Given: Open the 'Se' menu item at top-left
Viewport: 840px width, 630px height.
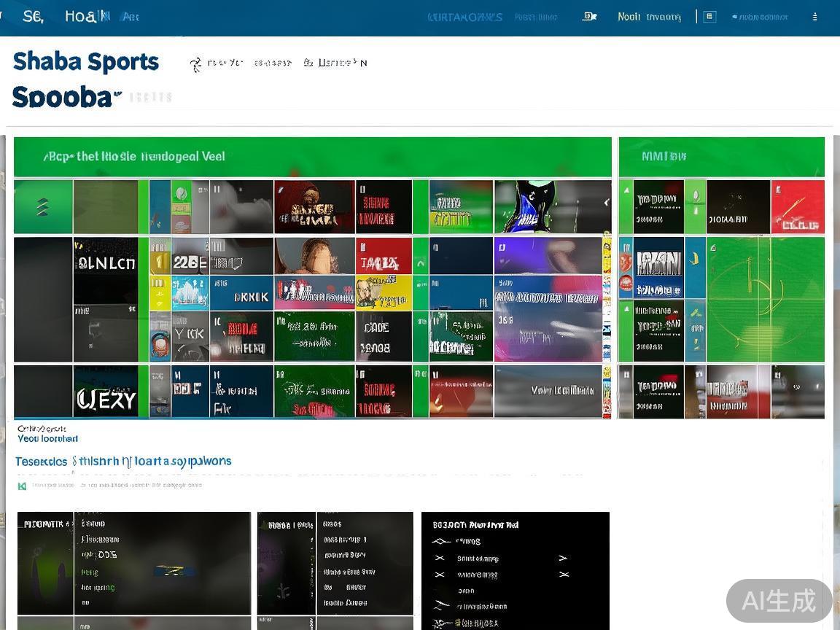Looking at the screenshot, I should [33, 16].
